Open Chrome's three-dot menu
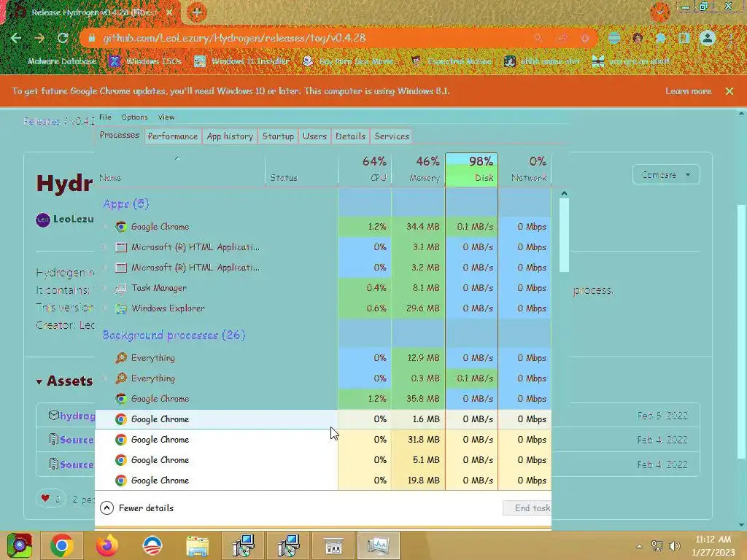 (x=731, y=38)
